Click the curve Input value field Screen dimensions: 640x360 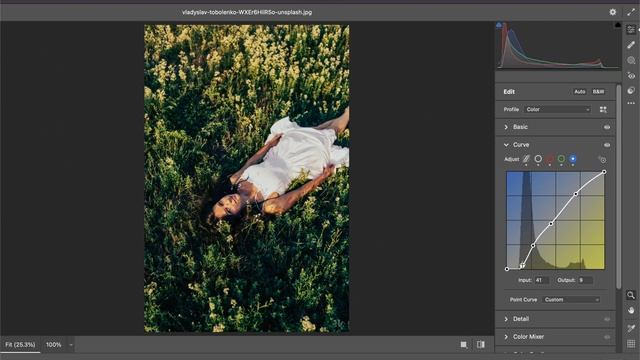(541, 280)
